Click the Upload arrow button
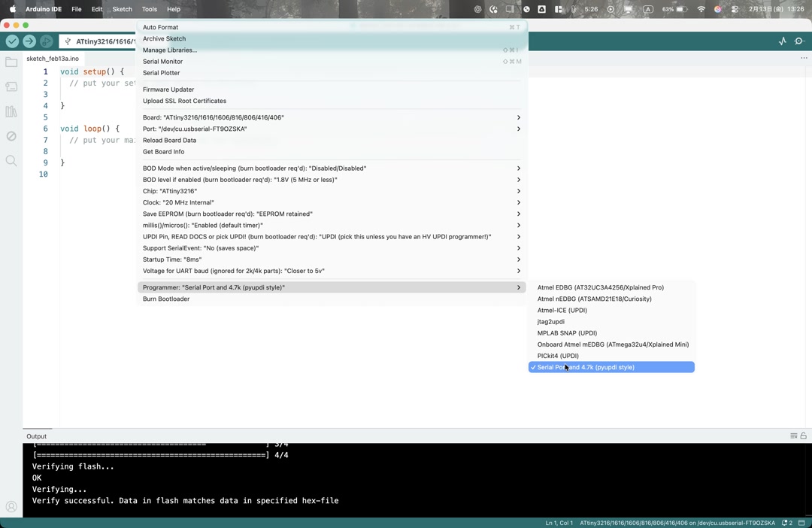Screen dimensions: 812x528 pos(29,41)
